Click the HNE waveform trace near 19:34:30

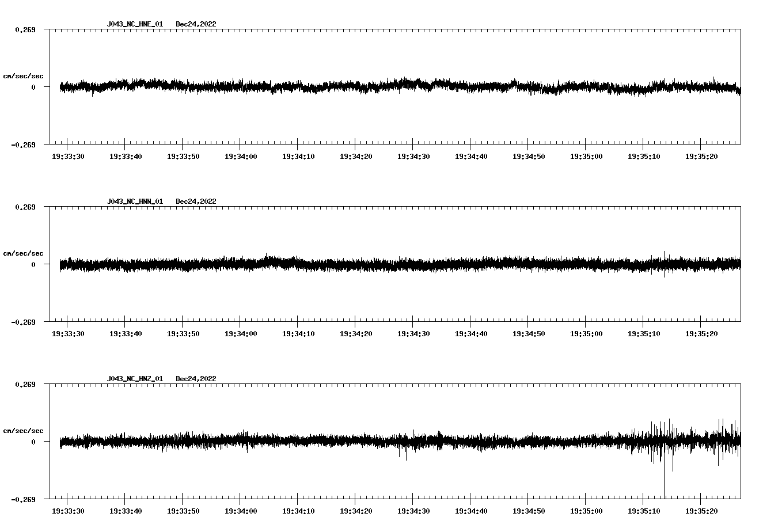click(410, 86)
